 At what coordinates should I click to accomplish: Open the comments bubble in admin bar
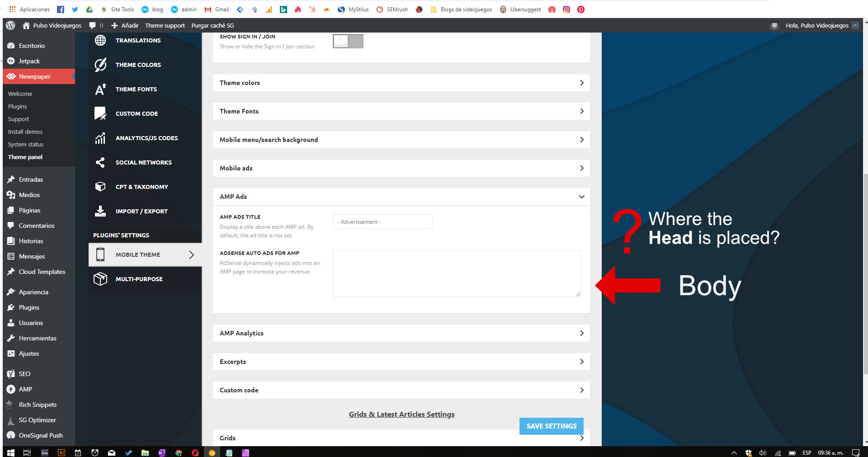pos(93,25)
